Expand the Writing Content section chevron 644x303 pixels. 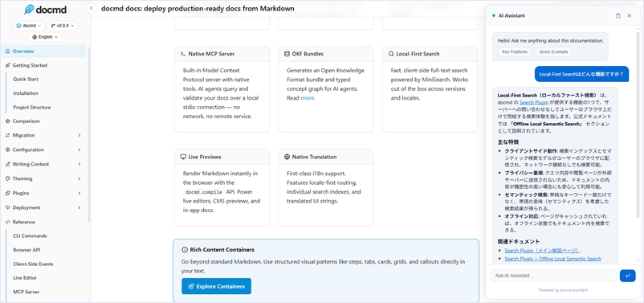[79, 164]
